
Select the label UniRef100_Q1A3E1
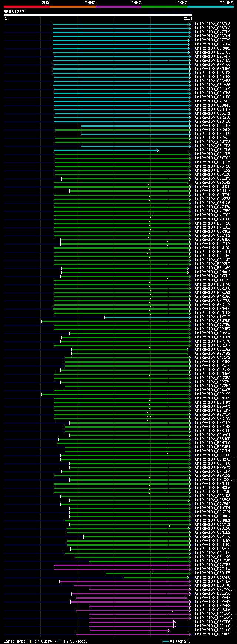tap(213, 508)
